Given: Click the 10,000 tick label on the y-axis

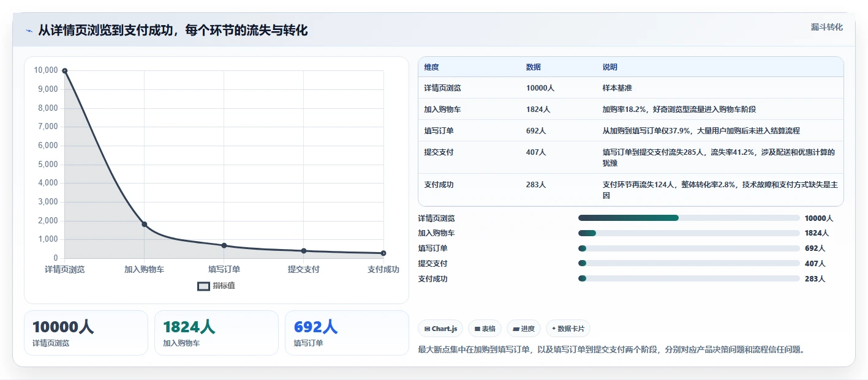Looking at the screenshot, I should coord(46,70).
